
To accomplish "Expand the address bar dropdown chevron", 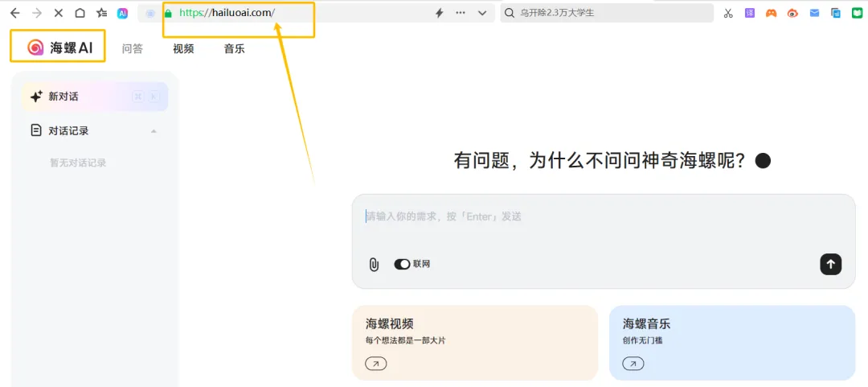I will pyautogui.click(x=481, y=14).
